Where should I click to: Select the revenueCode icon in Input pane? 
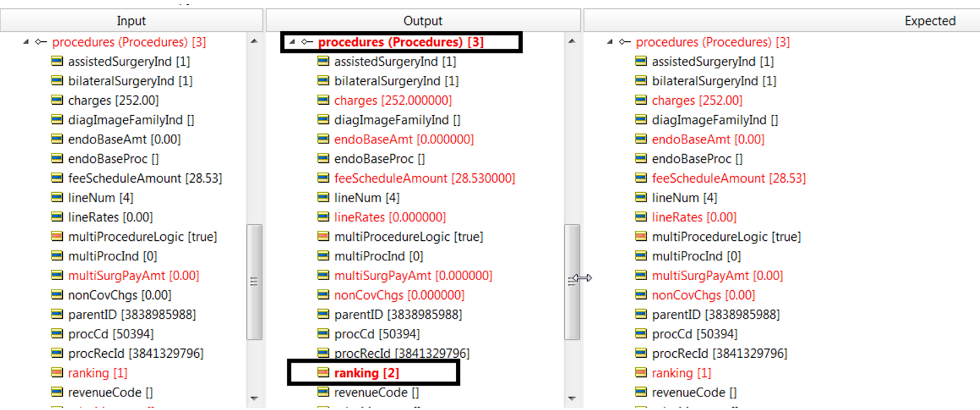coord(57,392)
